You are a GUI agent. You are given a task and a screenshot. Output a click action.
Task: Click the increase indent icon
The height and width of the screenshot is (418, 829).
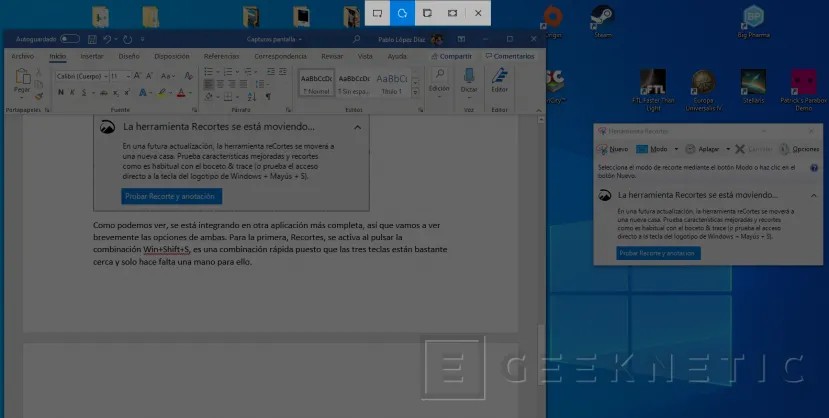283,71
